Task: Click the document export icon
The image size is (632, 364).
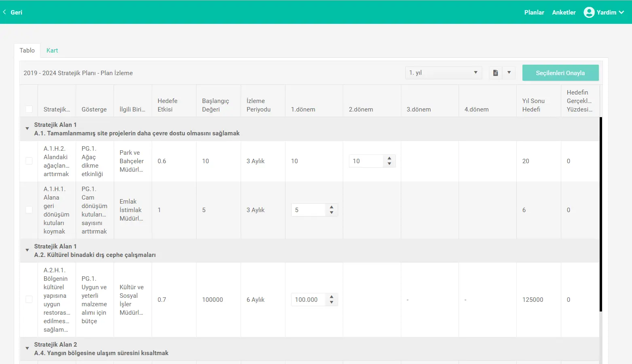Action: pyautogui.click(x=495, y=73)
